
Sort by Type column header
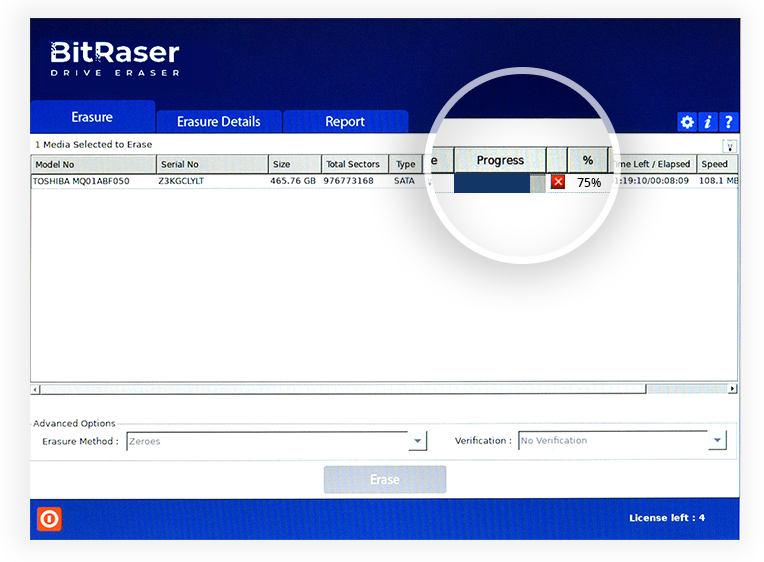pyautogui.click(x=405, y=164)
